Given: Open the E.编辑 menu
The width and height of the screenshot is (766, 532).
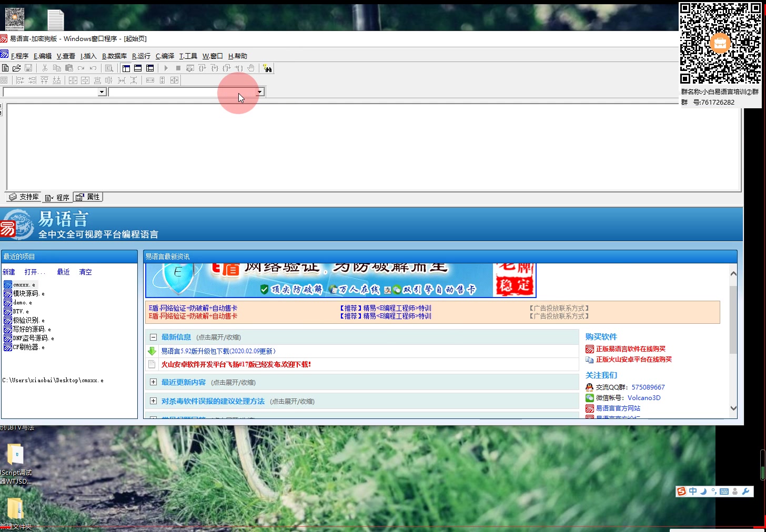Looking at the screenshot, I should [x=43, y=56].
